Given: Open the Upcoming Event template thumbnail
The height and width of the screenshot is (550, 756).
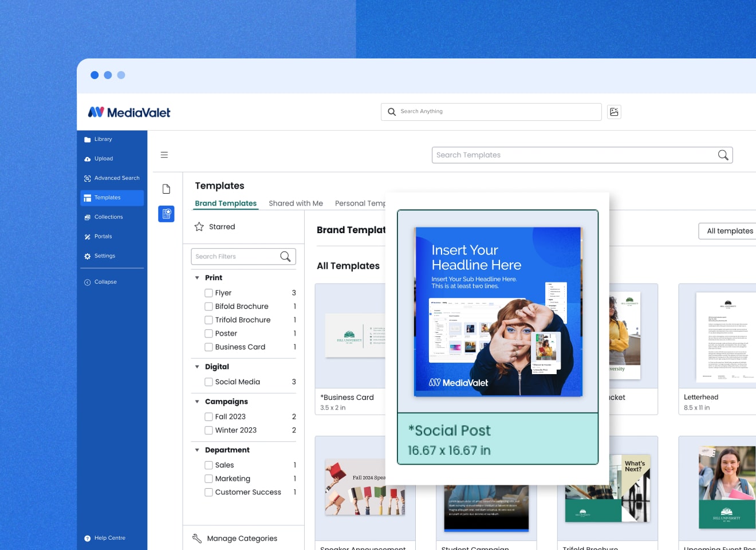Looking at the screenshot, I should pos(717,488).
